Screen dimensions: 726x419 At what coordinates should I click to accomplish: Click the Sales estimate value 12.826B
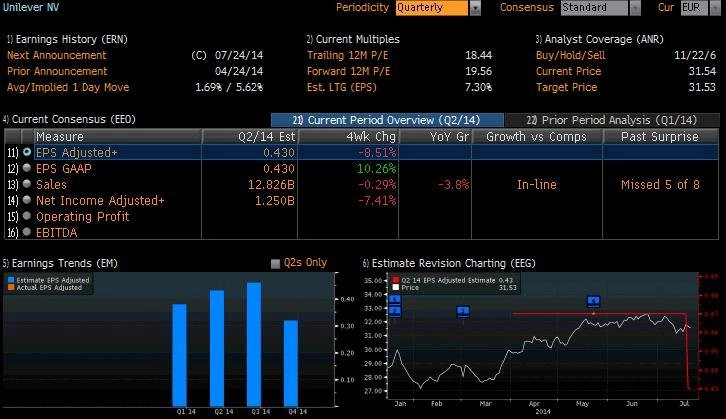tap(271, 184)
